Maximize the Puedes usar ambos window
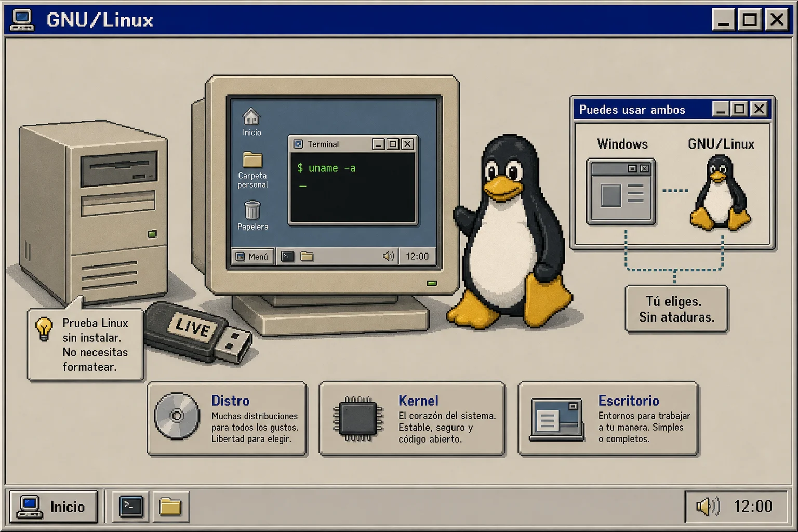 tap(739, 109)
